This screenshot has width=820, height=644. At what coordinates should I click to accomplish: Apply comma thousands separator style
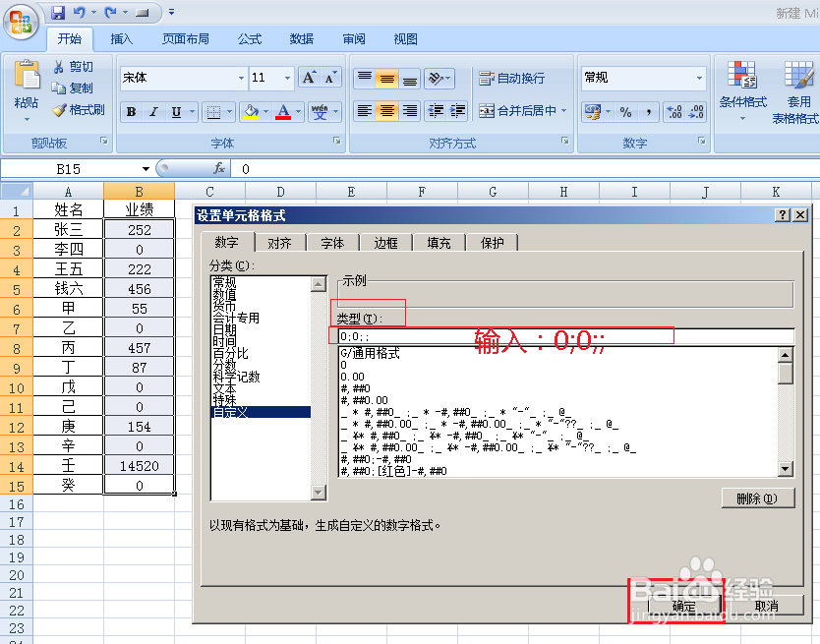[x=649, y=111]
